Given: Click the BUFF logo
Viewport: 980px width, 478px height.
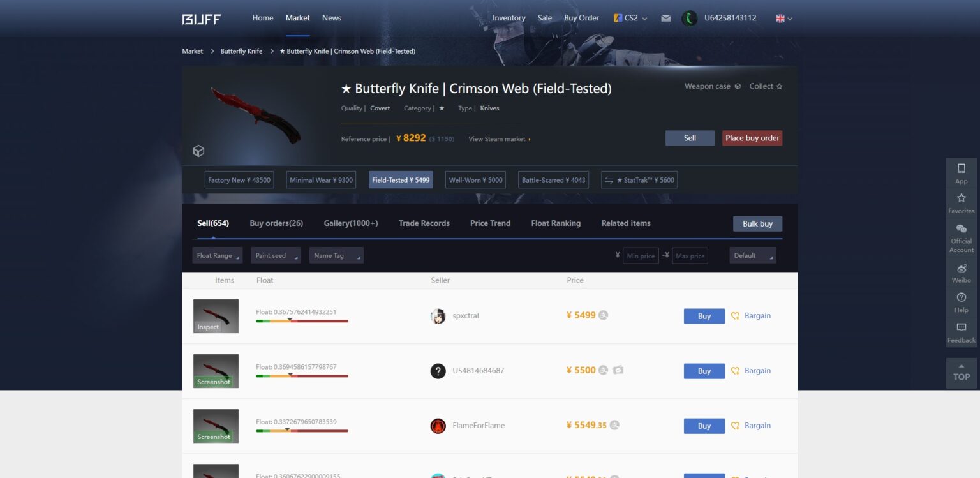Looking at the screenshot, I should pyautogui.click(x=202, y=19).
